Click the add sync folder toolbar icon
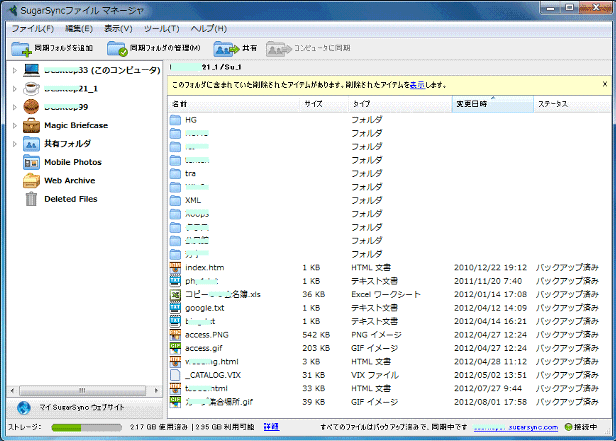Screen dimensions: 616x441 point(21,49)
